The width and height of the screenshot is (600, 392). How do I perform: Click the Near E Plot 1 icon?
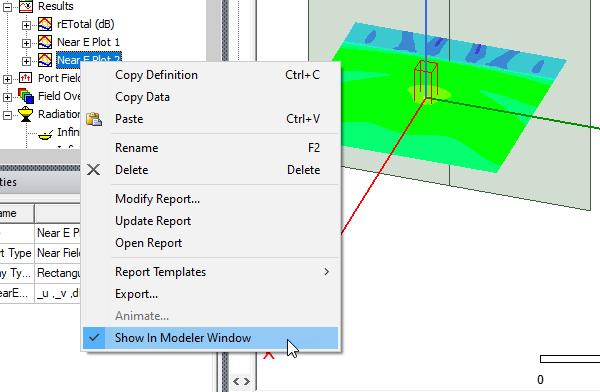click(45, 42)
